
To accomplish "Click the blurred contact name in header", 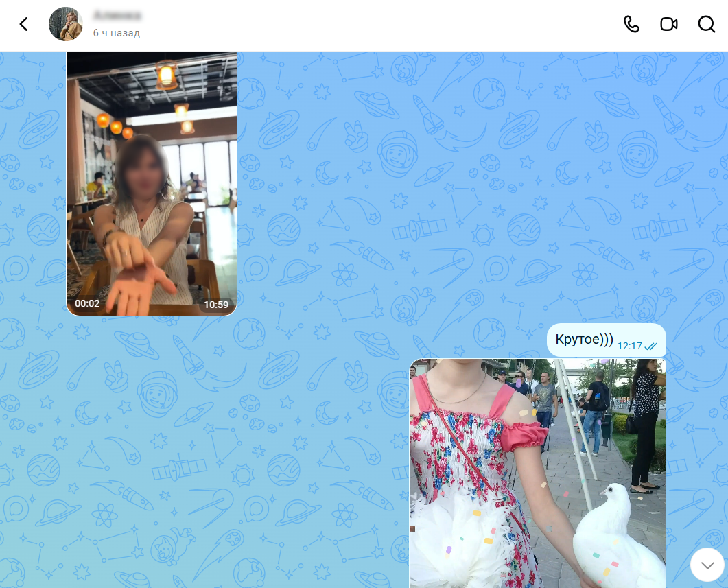I will 117,16.
